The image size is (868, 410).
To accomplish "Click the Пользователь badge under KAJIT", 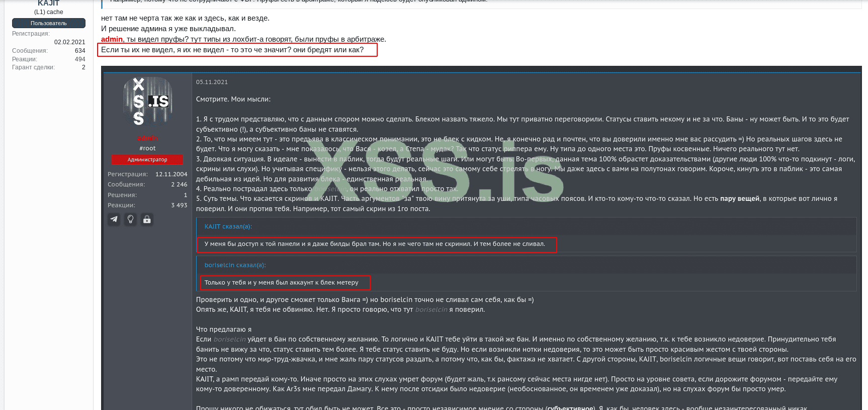I will (x=49, y=23).
